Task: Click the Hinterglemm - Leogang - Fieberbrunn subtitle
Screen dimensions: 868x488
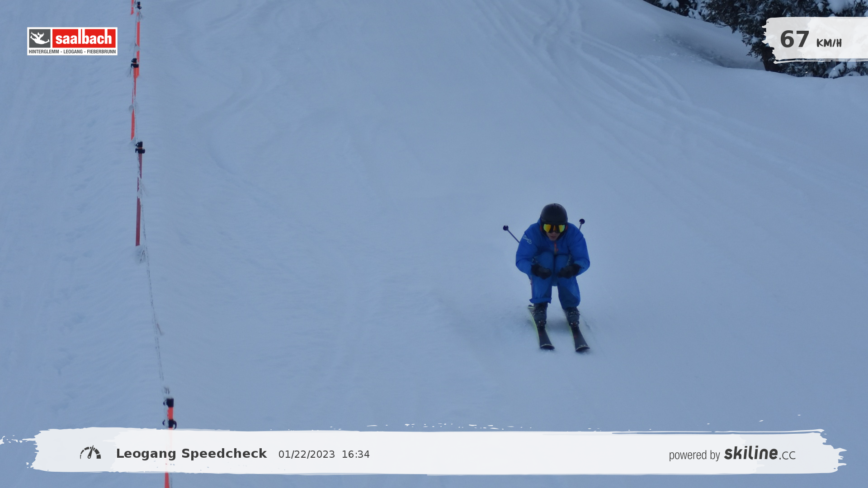Action: pyautogui.click(x=72, y=52)
